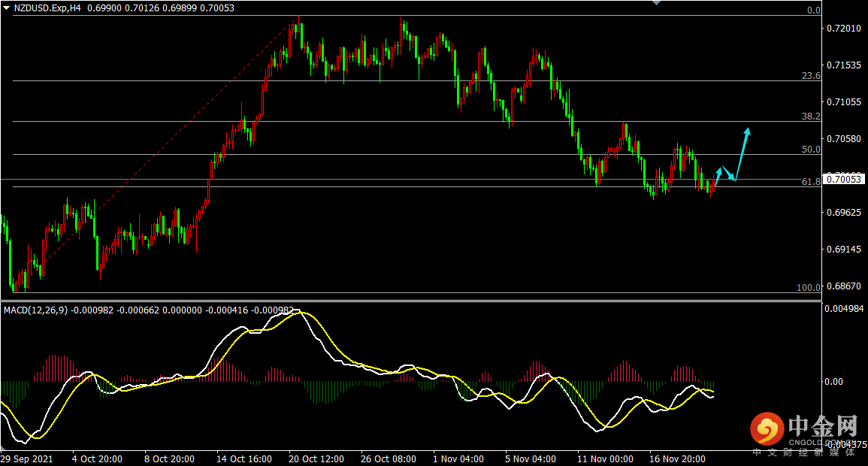Click the white current price tag 0.70053
The image size is (868, 466).
point(845,179)
